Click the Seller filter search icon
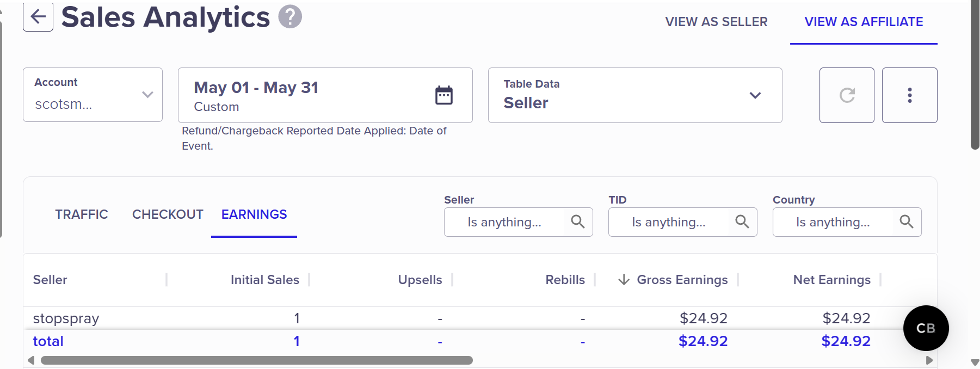The height and width of the screenshot is (369, 980). click(578, 222)
